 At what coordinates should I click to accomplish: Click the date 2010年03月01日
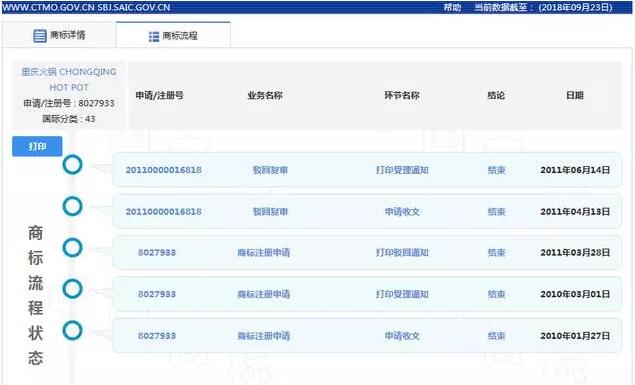pos(575,294)
